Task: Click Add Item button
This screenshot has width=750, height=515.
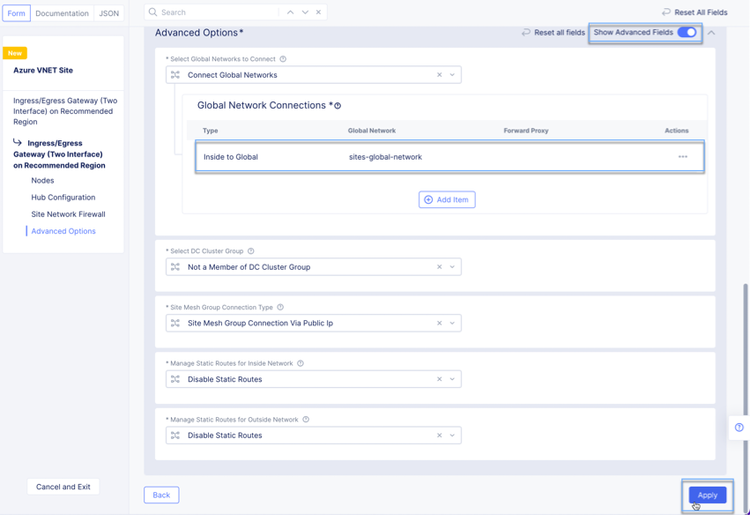Action: click(447, 200)
